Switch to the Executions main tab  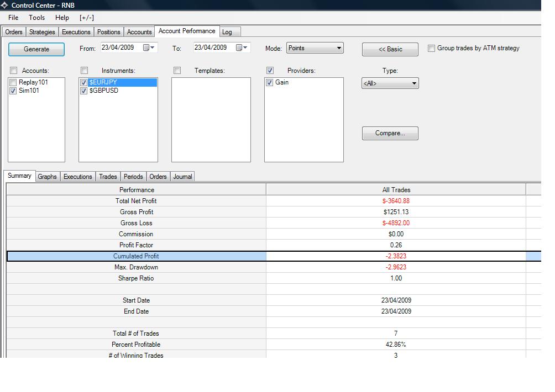pyautogui.click(x=76, y=32)
